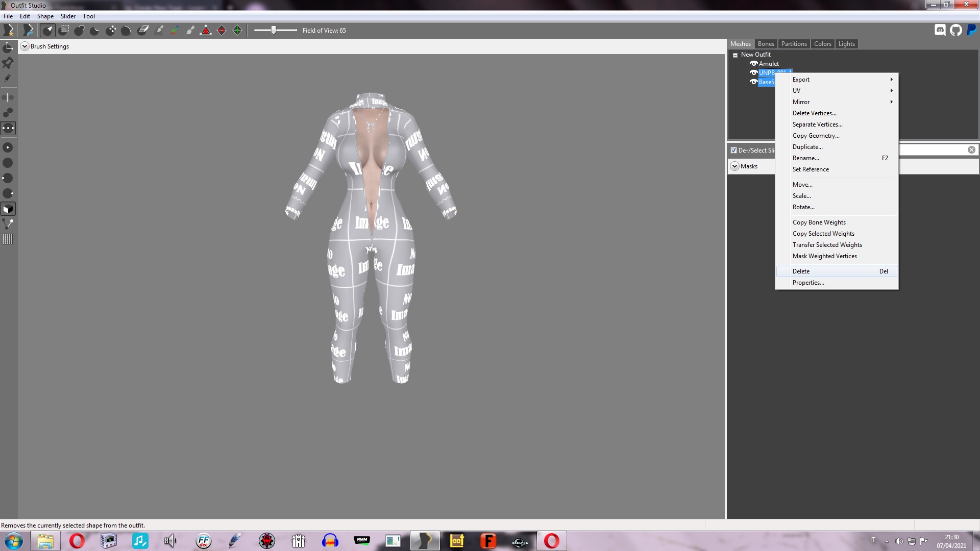Open the GitHub link icon

(x=956, y=30)
